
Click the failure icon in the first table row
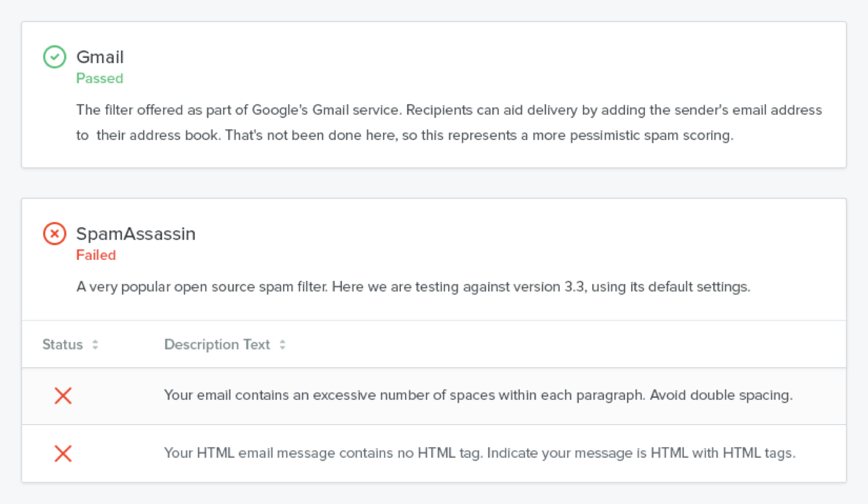pos(63,396)
